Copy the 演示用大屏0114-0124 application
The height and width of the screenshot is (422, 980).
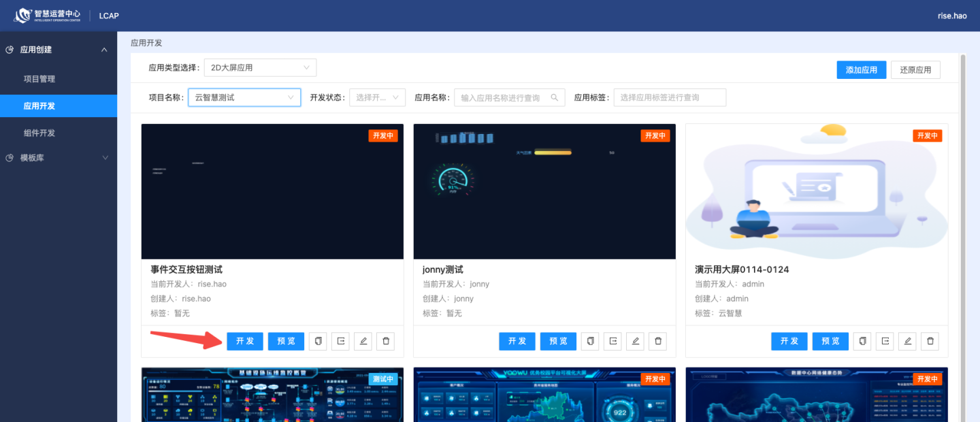click(x=862, y=341)
